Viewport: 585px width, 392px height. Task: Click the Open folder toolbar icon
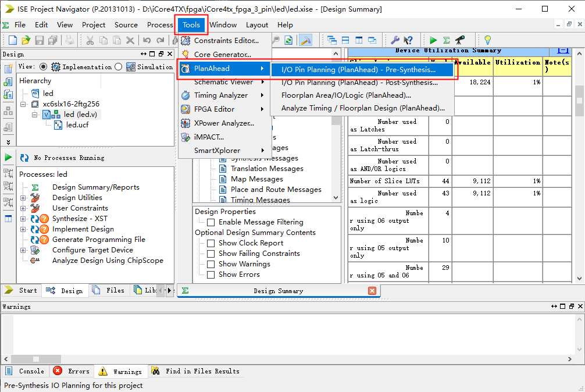[x=26, y=40]
